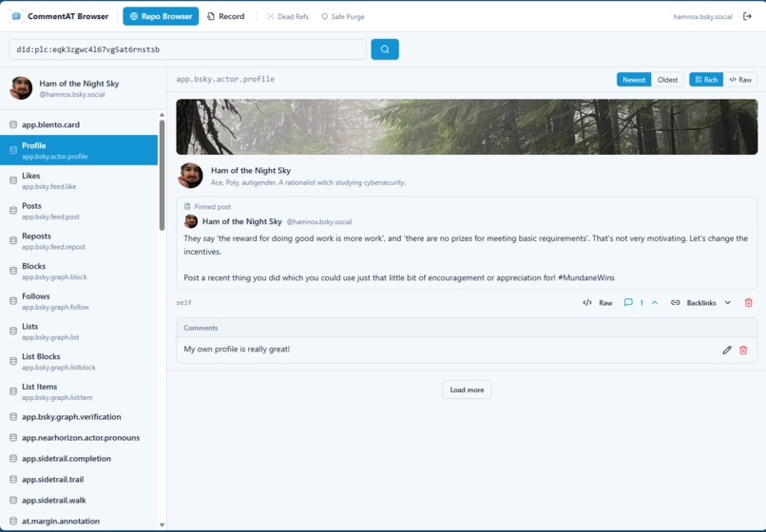Screen dimensions: 766x532
Task: Click sidebar scroll down arrow
Action: coord(162,525)
